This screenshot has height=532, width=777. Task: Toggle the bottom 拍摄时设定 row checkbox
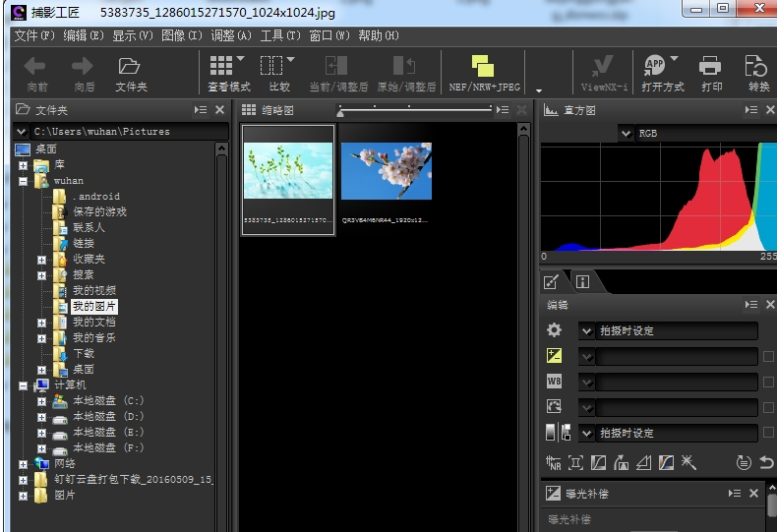768,433
